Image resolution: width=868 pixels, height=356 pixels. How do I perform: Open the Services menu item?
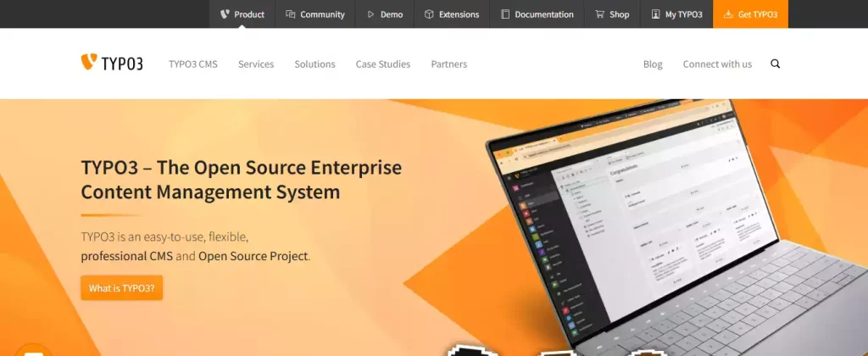click(256, 64)
